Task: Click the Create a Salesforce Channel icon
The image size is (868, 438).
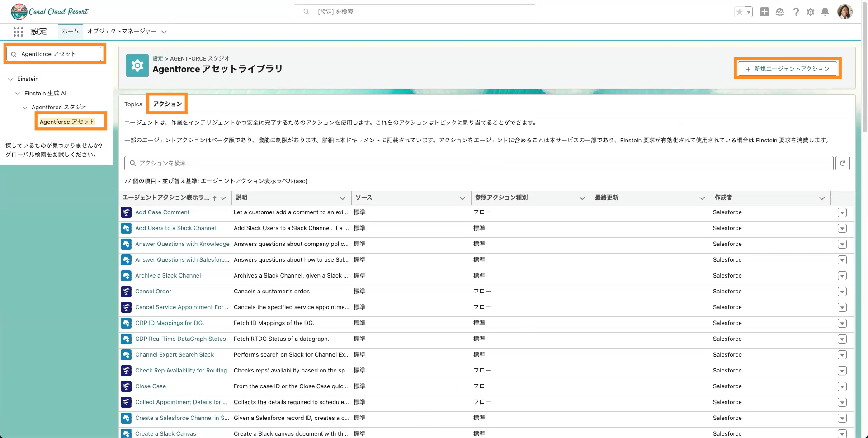Action: click(x=126, y=418)
